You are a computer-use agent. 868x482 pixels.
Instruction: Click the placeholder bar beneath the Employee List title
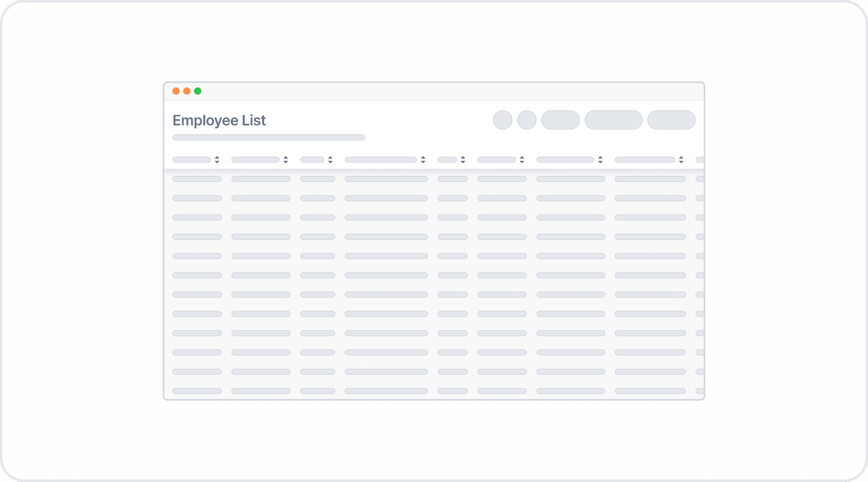pyautogui.click(x=269, y=137)
